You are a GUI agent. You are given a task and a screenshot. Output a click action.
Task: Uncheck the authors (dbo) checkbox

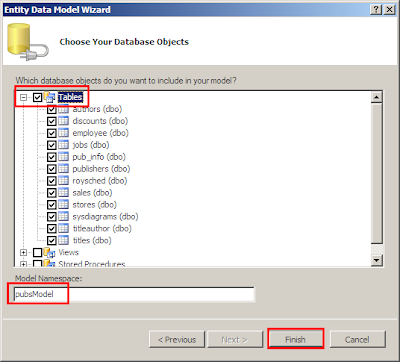point(52,110)
